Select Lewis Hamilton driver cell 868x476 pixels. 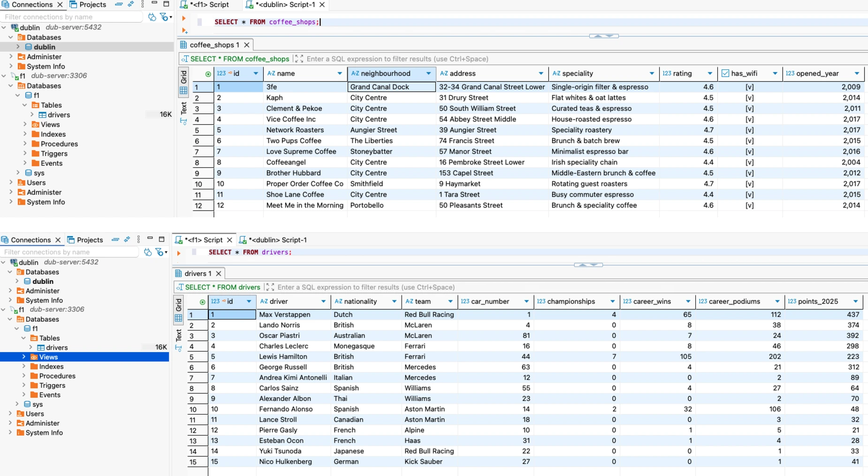tap(293, 357)
